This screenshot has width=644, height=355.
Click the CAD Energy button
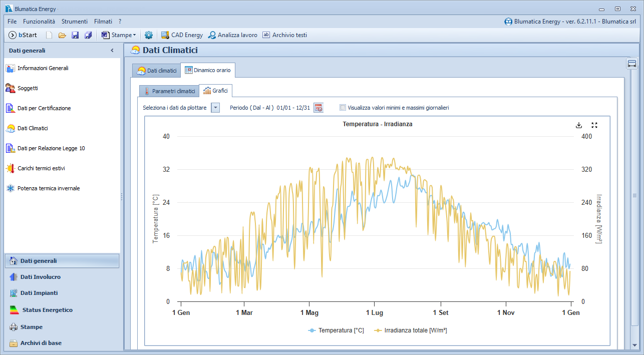pos(182,35)
